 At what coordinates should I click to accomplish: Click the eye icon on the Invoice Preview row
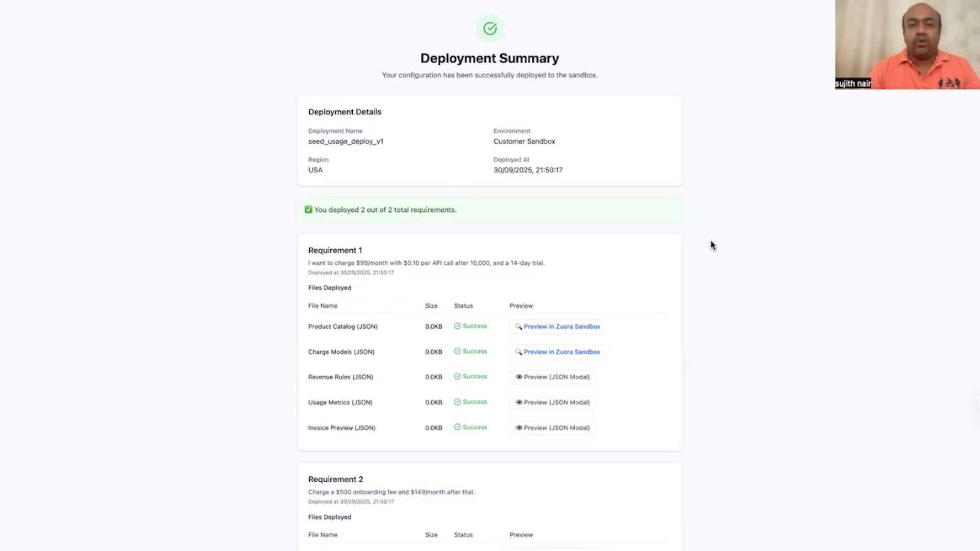(x=519, y=428)
